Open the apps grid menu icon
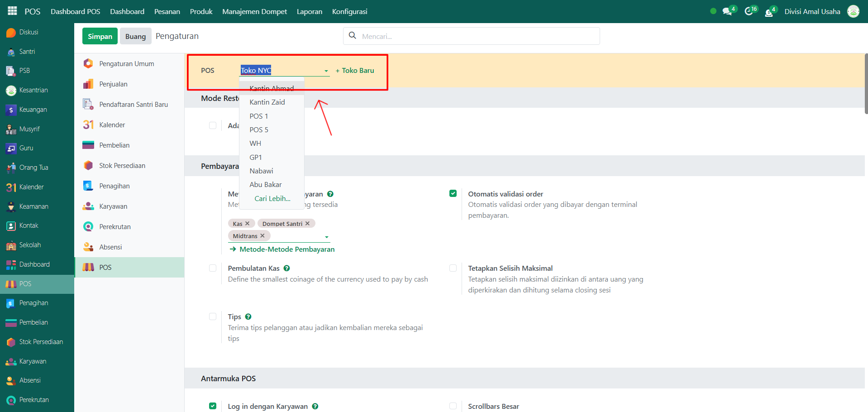Image resolution: width=868 pixels, height=412 pixels. (x=12, y=11)
